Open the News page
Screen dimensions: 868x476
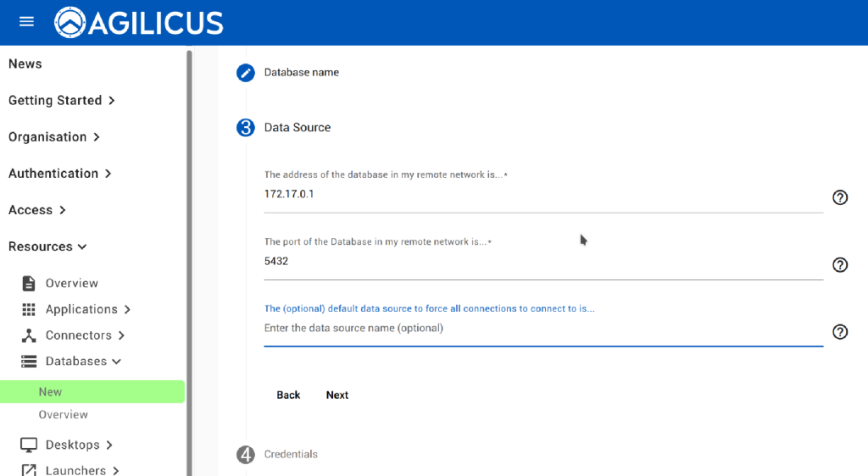tap(25, 64)
